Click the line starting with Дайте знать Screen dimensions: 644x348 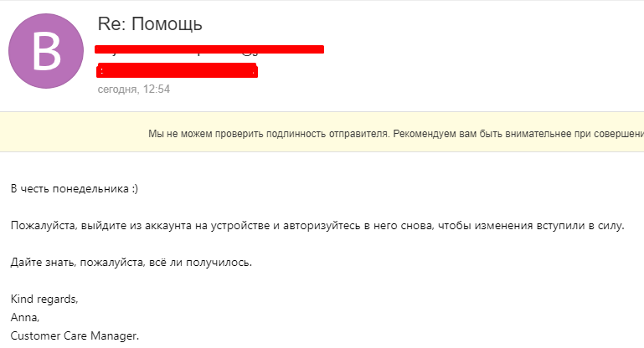(x=131, y=263)
